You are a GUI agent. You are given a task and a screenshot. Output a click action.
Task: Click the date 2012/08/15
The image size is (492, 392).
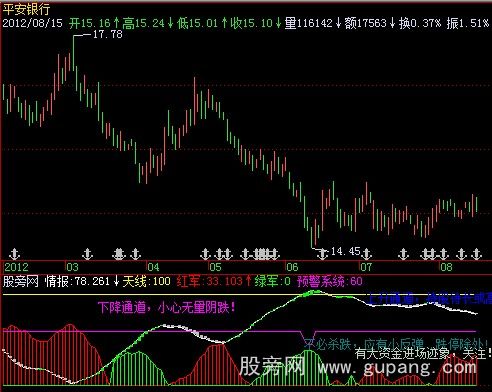point(32,23)
